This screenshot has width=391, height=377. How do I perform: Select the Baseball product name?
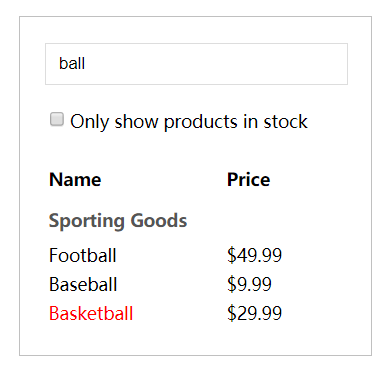83,285
